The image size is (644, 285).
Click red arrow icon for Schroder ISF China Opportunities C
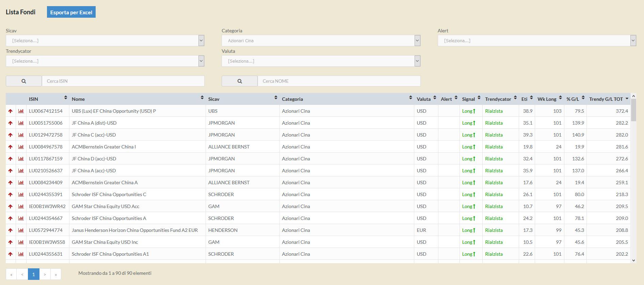11,194
